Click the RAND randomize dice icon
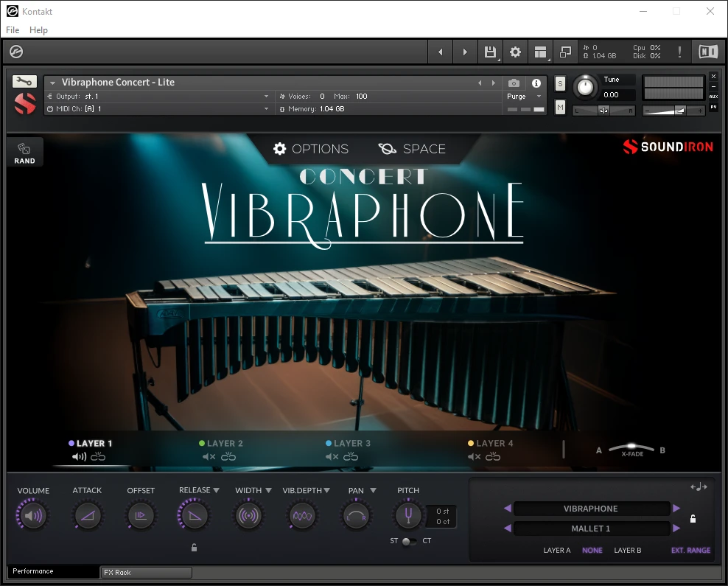This screenshot has height=586, width=728. (24, 153)
